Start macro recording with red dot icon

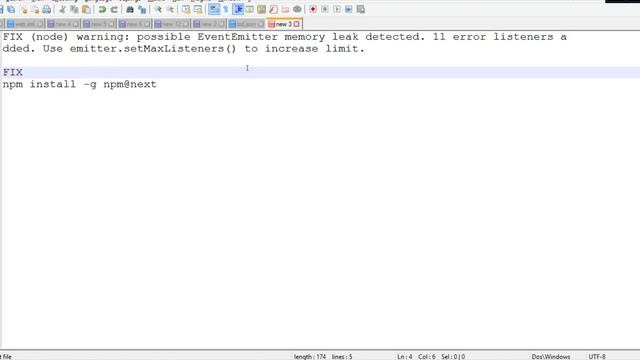(313, 9)
